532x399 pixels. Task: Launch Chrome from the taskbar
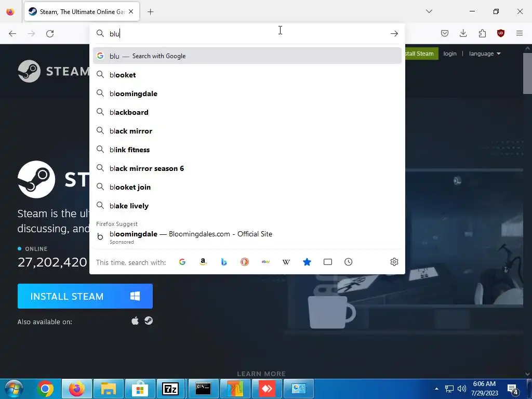pyautogui.click(x=45, y=389)
